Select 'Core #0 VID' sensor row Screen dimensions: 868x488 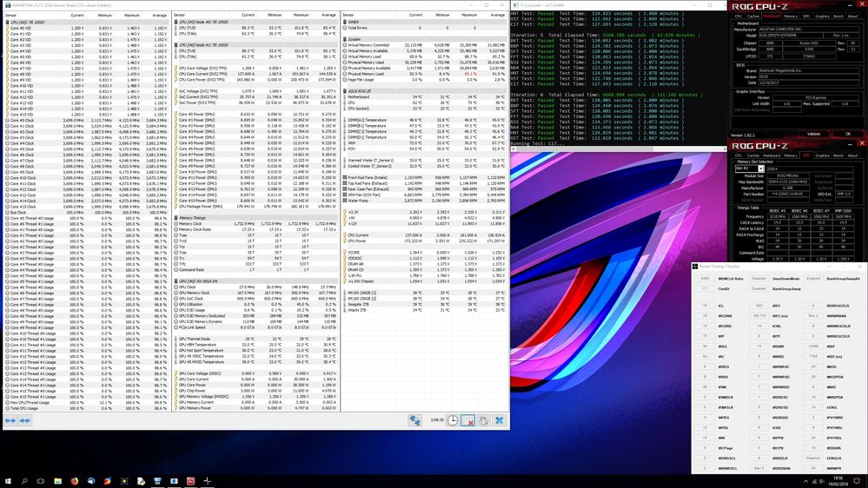(x=86, y=28)
